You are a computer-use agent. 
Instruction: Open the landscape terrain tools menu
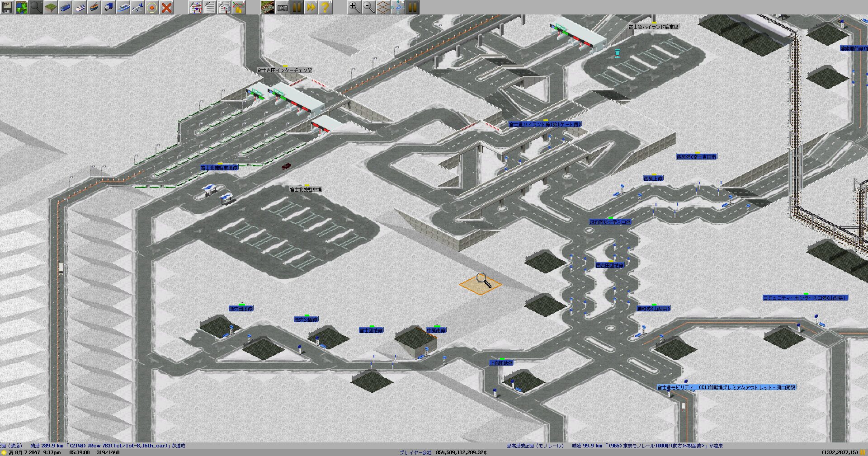[51, 7]
